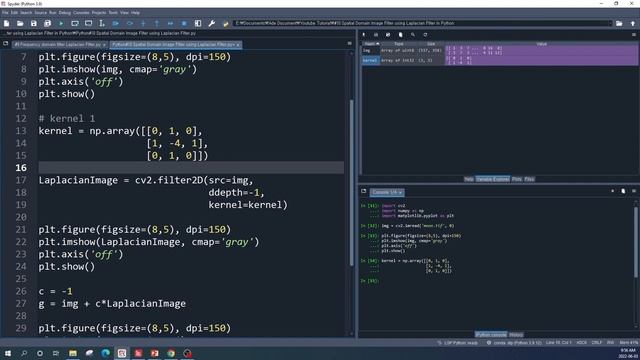The image size is (640, 360).
Task: Search variables magnifier icon in Variable Explorer
Action: point(413,35)
